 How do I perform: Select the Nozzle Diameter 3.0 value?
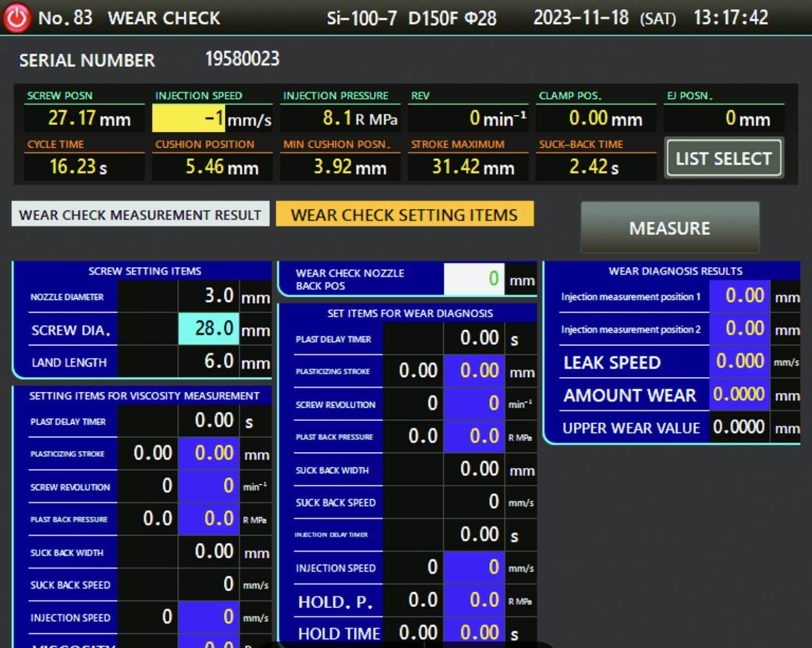point(209,296)
